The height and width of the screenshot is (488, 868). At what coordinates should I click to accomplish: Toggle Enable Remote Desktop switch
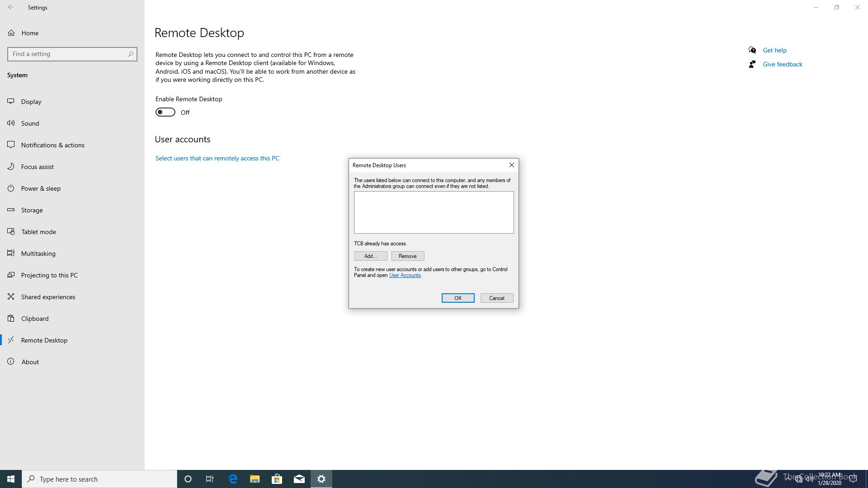(x=165, y=112)
